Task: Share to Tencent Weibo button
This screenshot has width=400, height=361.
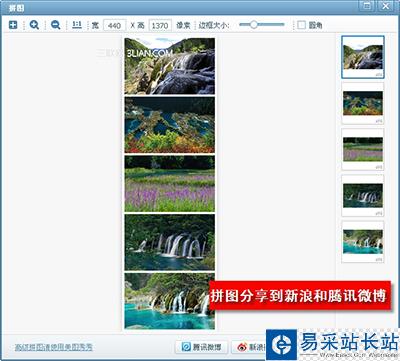Action: pyautogui.click(x=201, y=347)
